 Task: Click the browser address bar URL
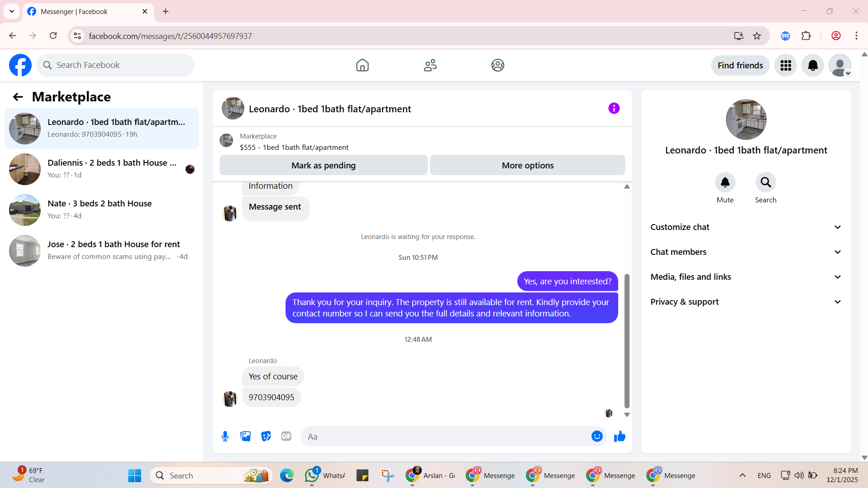pyautogui.click(x=170, y=36)
